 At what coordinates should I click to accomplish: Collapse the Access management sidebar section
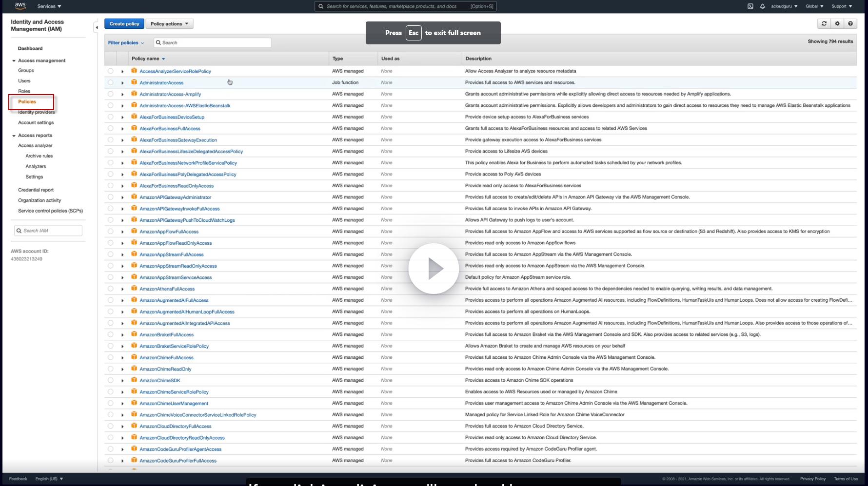click(14, 61)
